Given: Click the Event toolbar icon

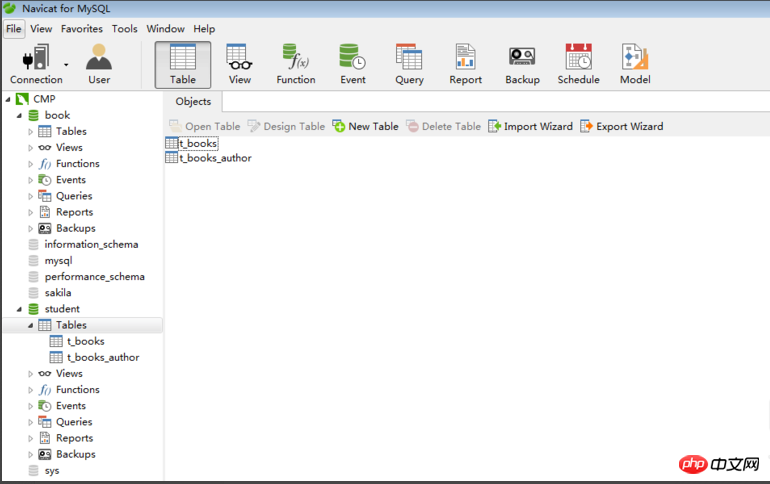Looking at the screenshot, I should pyautogui.click(x=352, y=63).
